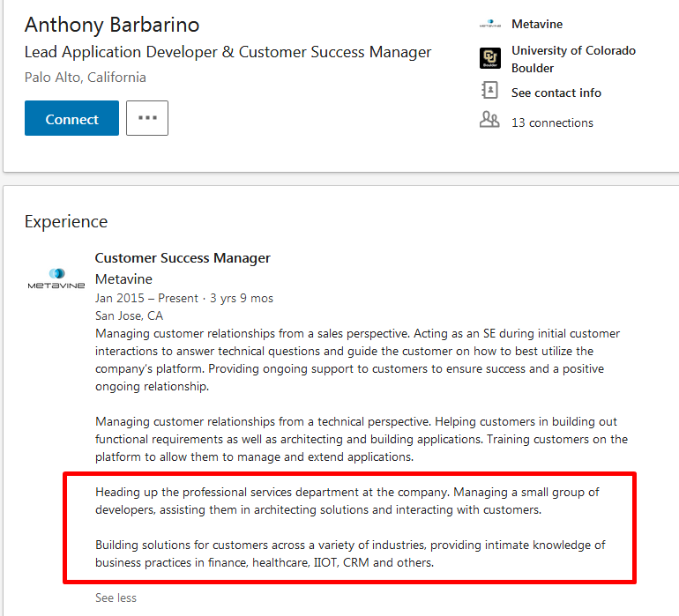Open See contact info
This screenshot has height=616, width=679.
click(x=556, y=93)
